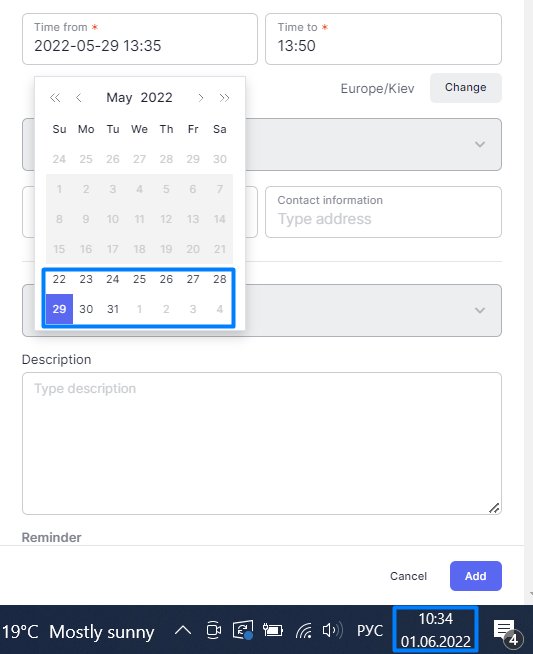Select May 30 in the calendar
Viewport: 533px width, 654px height.
[86, 309]
